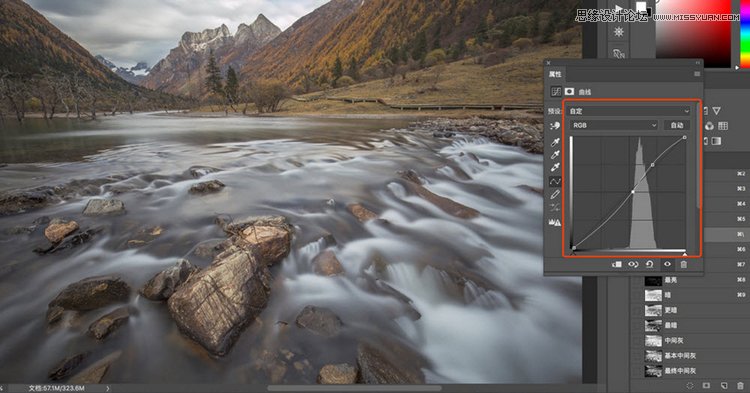Click the middle curve control point
The width and height of the screenshot is (750, 393).
pyautogui.click(x=633, y=192)
